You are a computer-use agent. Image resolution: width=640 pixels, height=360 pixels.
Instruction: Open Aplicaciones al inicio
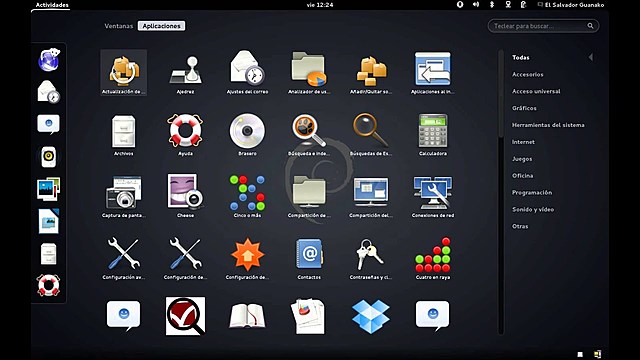(x=433, y=73)
